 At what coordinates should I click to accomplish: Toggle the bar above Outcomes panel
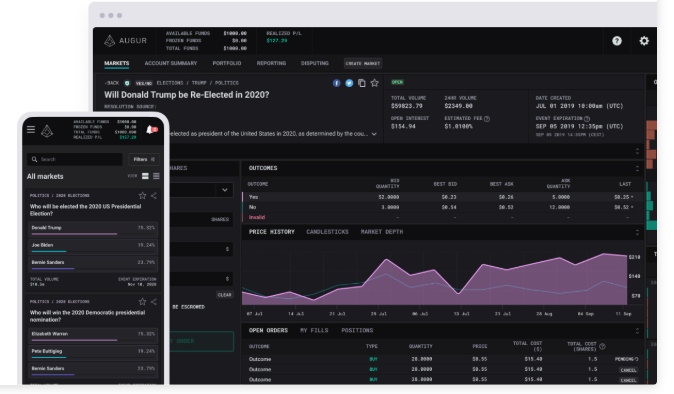click(637, 151)
